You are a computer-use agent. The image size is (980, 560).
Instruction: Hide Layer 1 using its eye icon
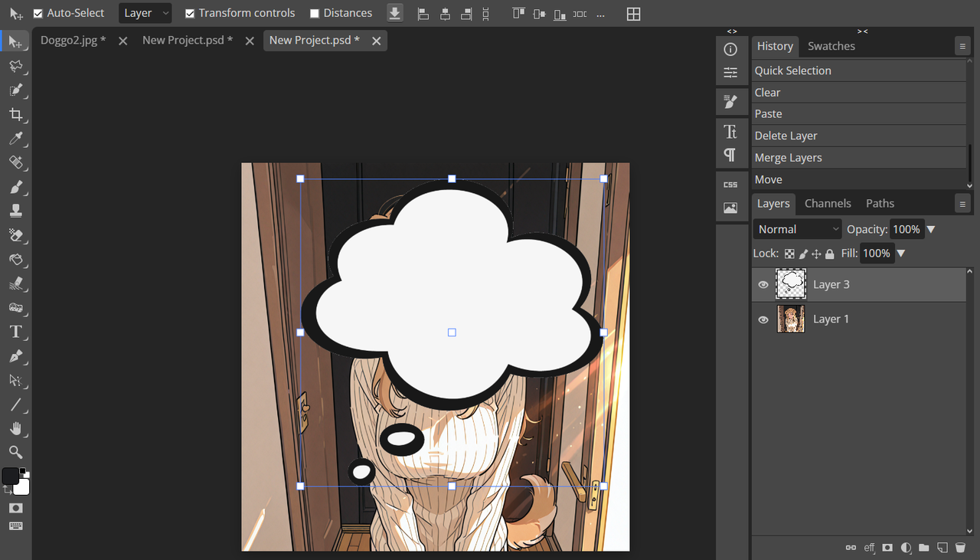pos(763,319)
